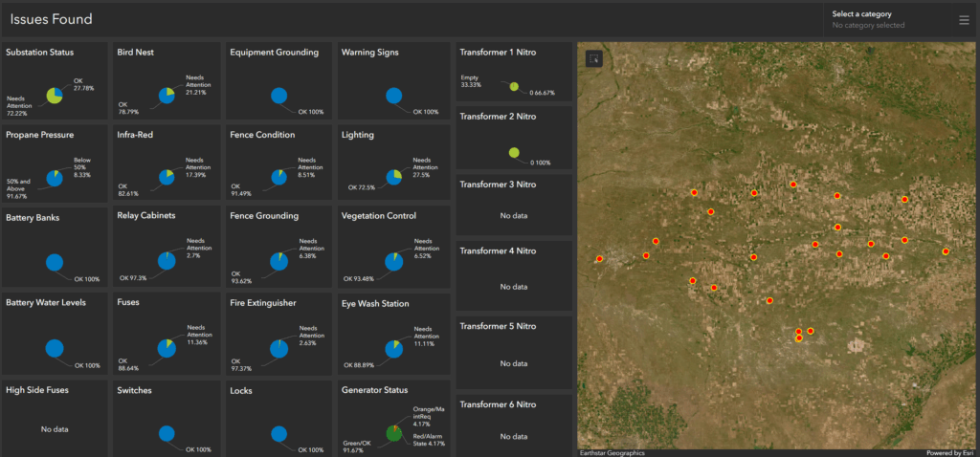Click the Substation Status pie chart
The image size is (980, 457).
click(55, 96)
